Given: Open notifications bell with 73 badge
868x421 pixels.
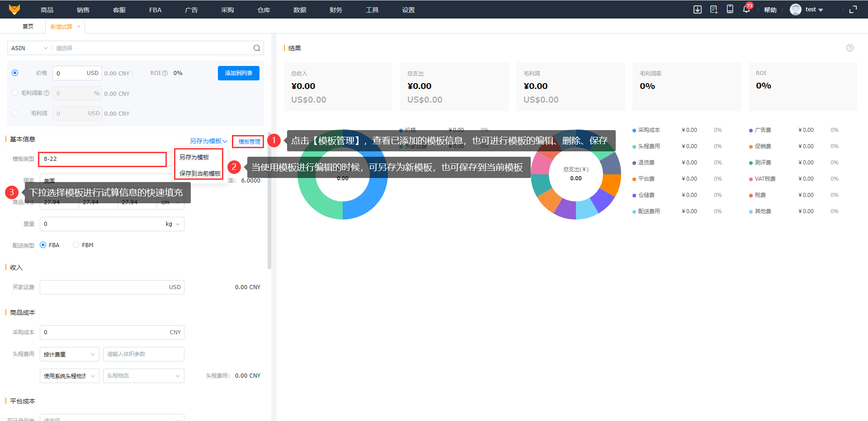Looking at the screenshot, I should tap(746, 9).
